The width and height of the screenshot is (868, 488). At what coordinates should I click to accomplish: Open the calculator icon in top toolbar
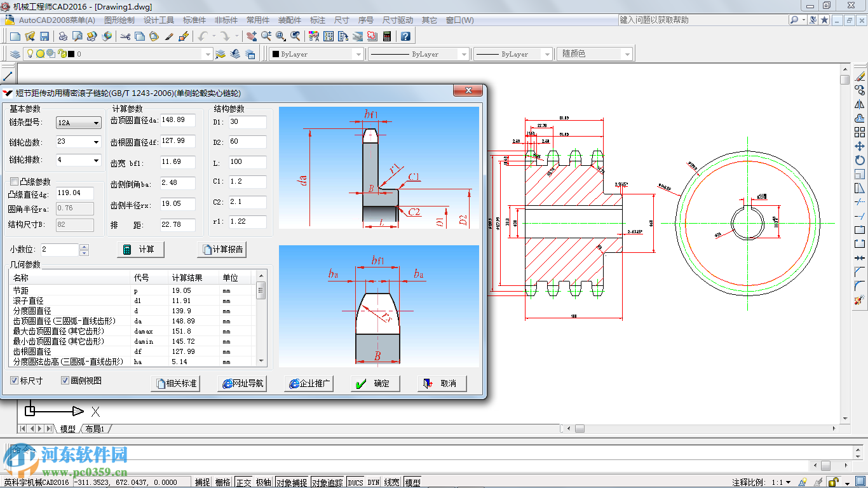click(x=387, y=36)
